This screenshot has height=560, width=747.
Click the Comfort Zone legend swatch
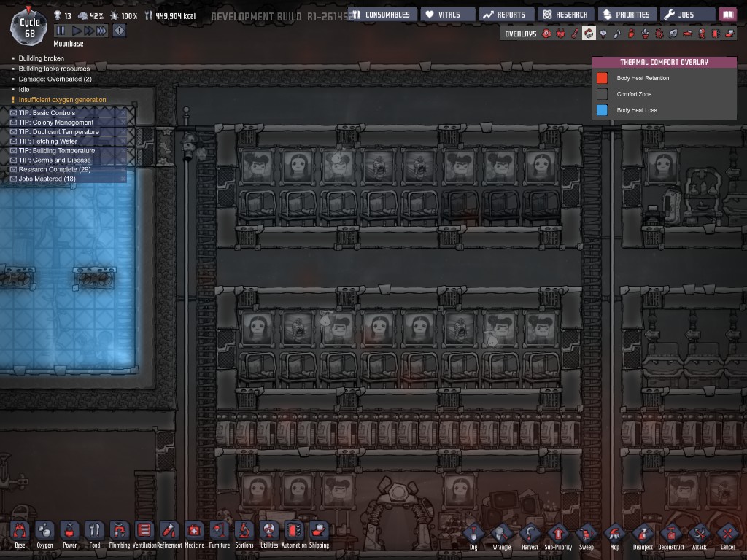602,94
